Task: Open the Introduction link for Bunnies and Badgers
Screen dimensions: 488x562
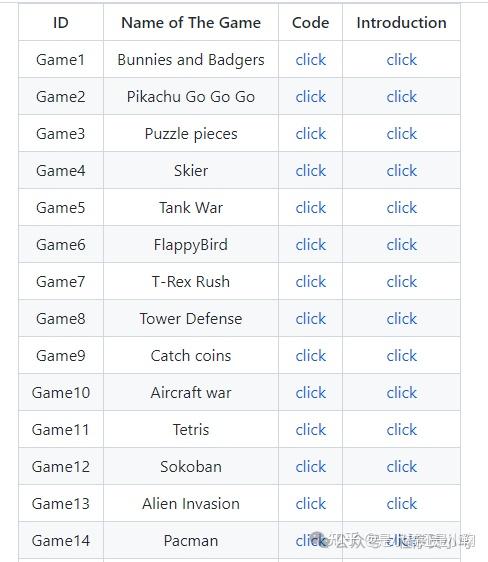Action: click(x=401, y=59)
